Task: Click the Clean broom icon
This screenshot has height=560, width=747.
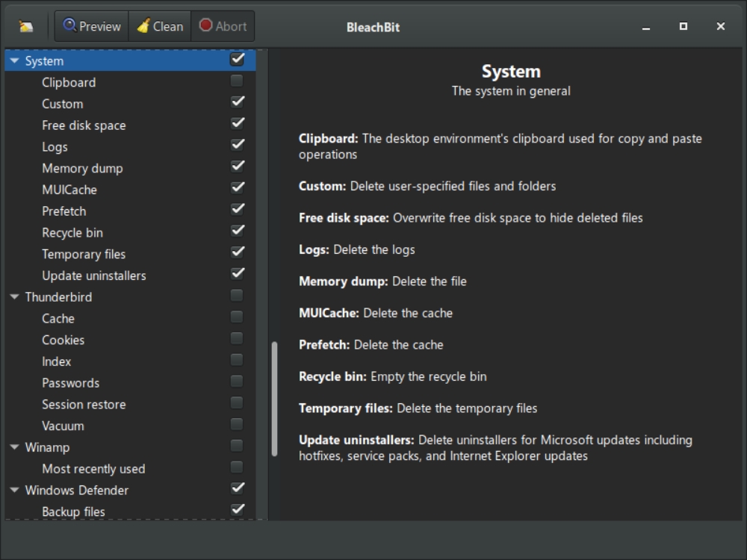Action: coord(143,26)
